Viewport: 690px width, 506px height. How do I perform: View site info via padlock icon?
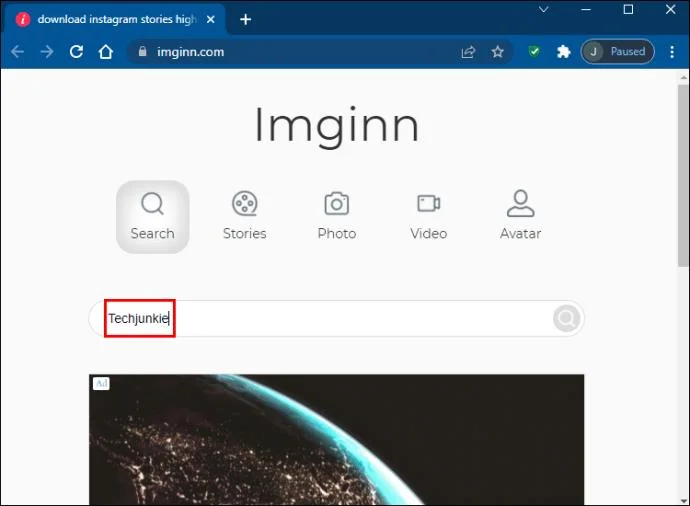point(142,51)
